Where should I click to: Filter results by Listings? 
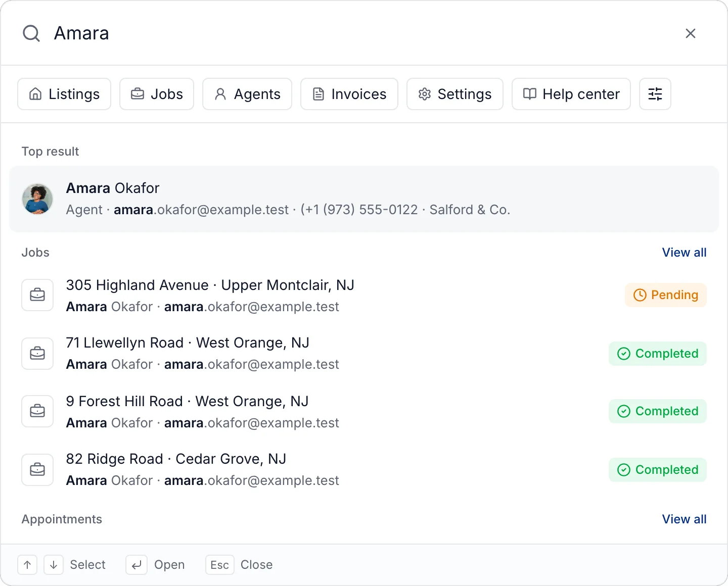(x=64, y=94)
